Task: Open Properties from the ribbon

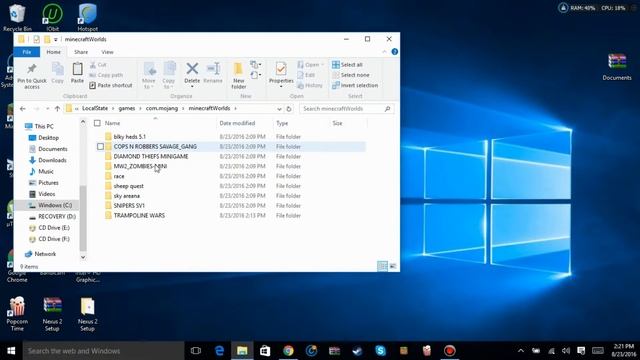Action: [281, 73]
